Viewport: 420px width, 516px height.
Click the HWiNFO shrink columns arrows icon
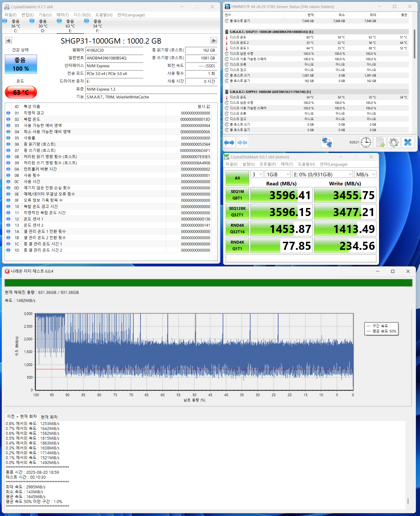[242, 143]
